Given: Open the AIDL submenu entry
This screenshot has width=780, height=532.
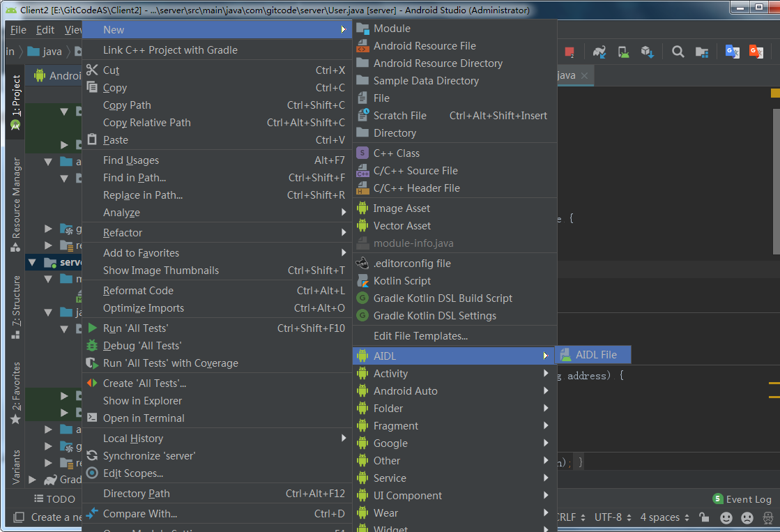Looking at the screenshot, I should click(454, 356).
